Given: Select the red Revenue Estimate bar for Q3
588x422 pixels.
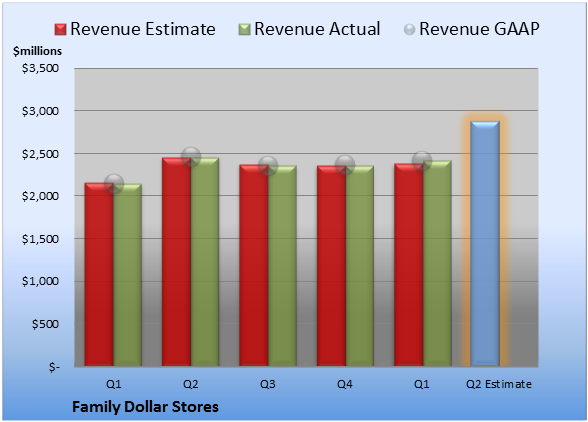Looking at the screenshot, I should tap(254, 265).
